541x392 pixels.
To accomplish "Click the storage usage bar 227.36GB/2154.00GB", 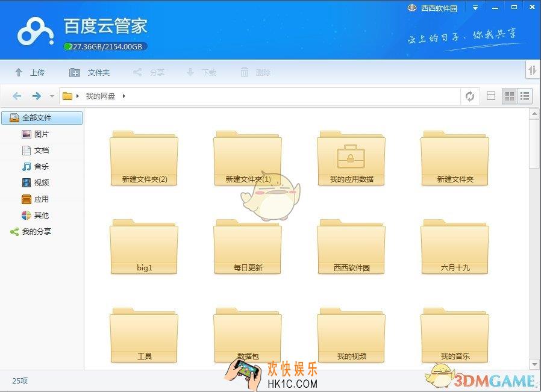I will [105, 46].
